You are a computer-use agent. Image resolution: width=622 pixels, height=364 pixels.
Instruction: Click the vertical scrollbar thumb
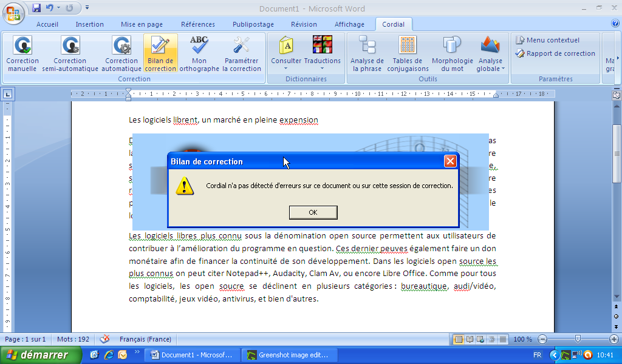[x=617, y=153]
